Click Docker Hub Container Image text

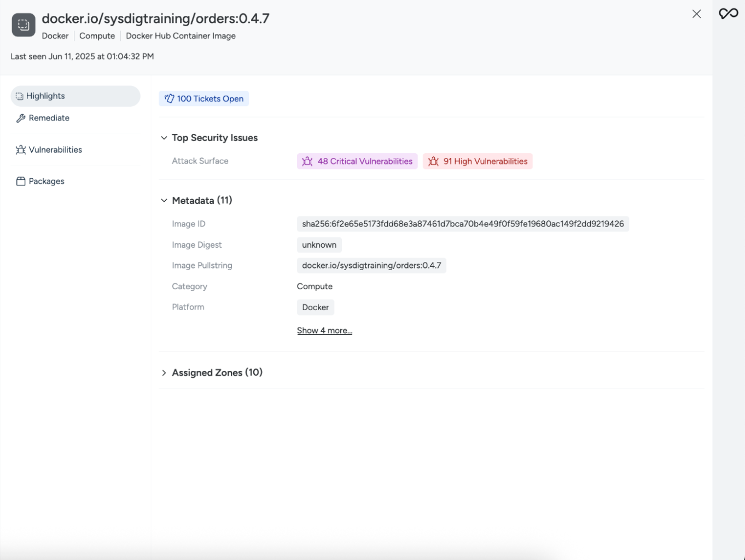181,36
